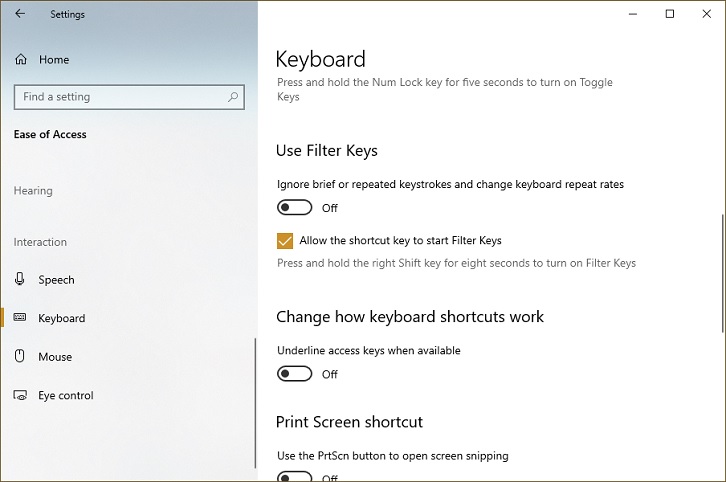726x482 pixels.
Task: Click the back arrow icon
Action: (x=20, y=14)
